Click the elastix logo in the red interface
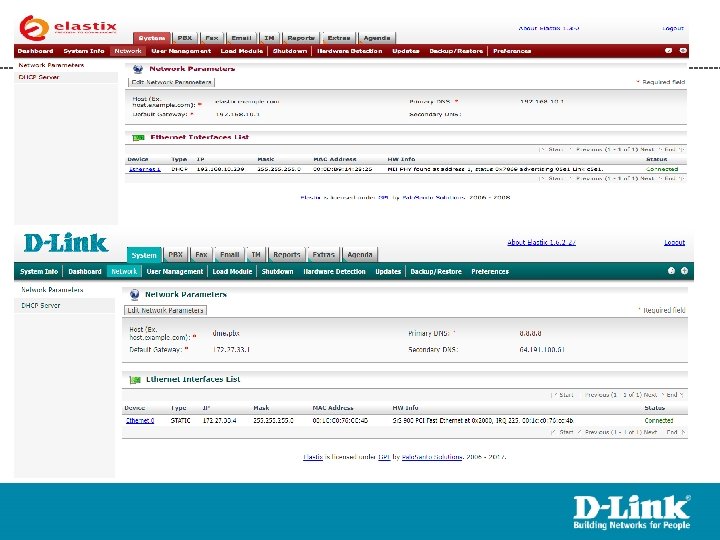This screenshot has height=540, width=720. pos(68,27)
